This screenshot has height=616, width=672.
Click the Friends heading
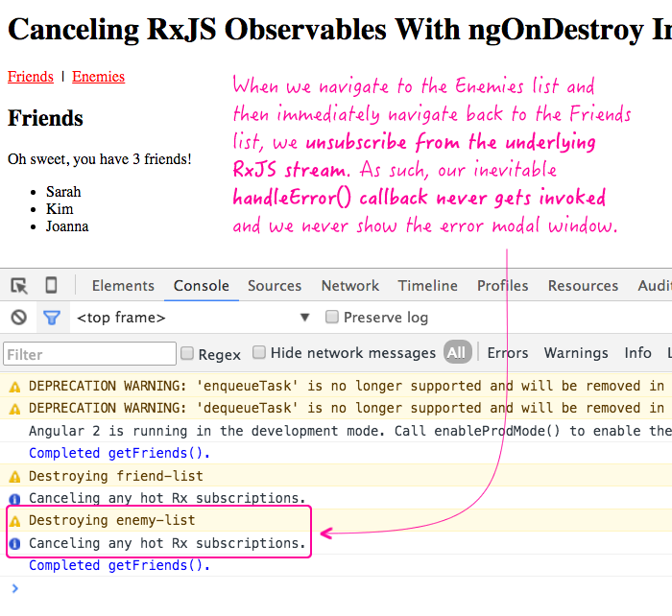[x=45, y=118]
